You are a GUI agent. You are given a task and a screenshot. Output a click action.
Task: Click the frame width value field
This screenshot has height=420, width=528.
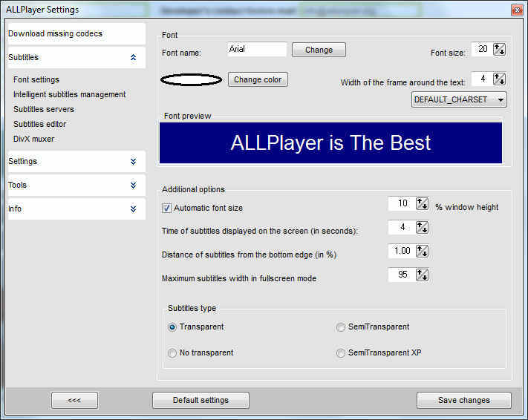pos(482,79)
